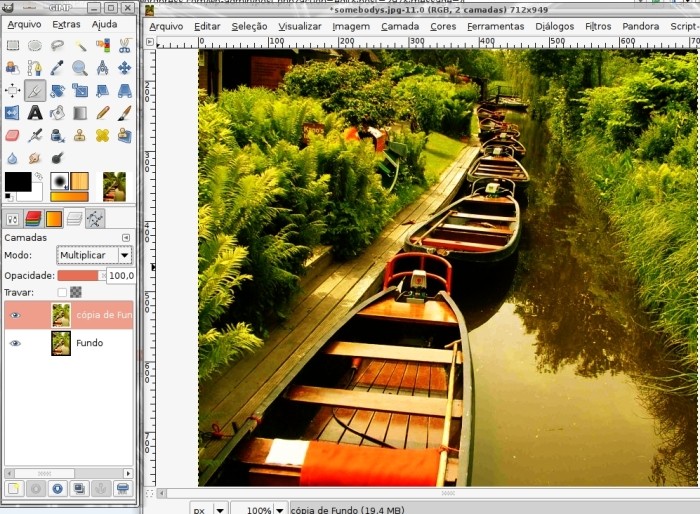Open the Editar menu
This screenshot has width=700, height=514.
207,26
